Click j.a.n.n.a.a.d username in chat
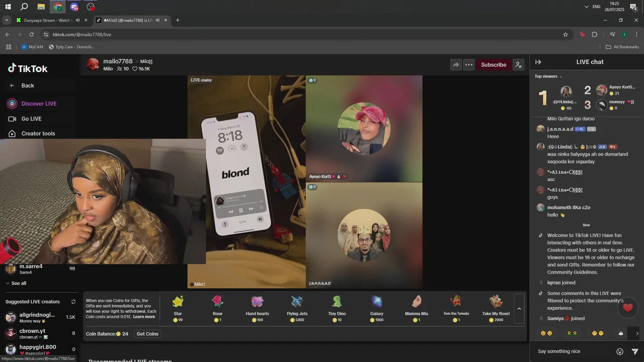The width and height of the screenshot is (644, 362). [x=560, y=129]
